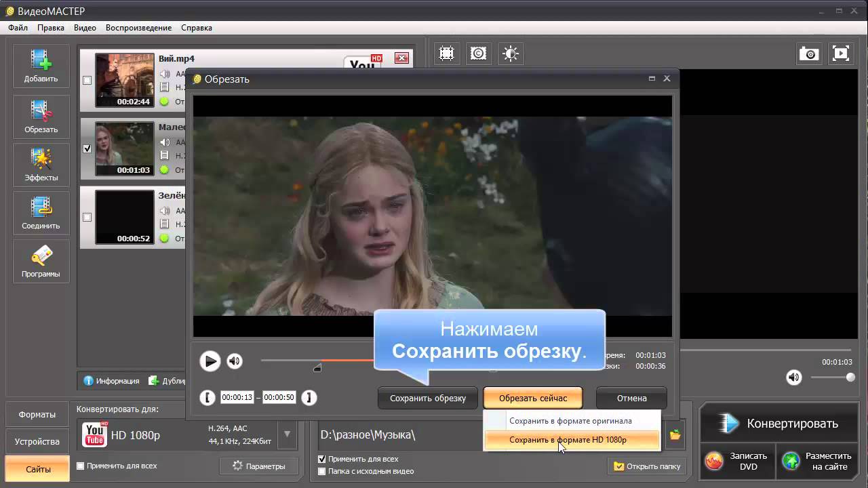Open the Файл menu

(x=18, y=28)
